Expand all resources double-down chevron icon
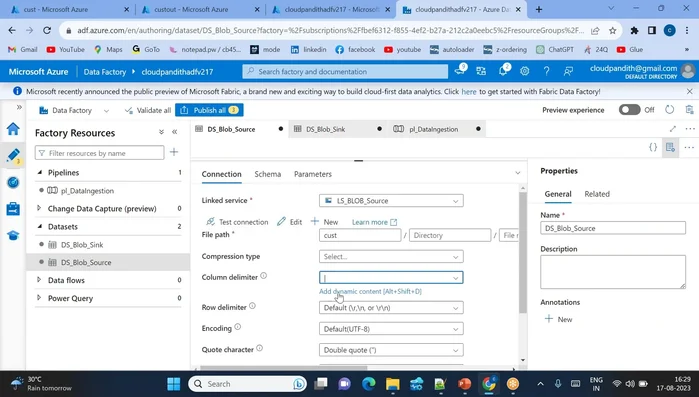Screen dimensions: 699x397 (x=161, y=132)
